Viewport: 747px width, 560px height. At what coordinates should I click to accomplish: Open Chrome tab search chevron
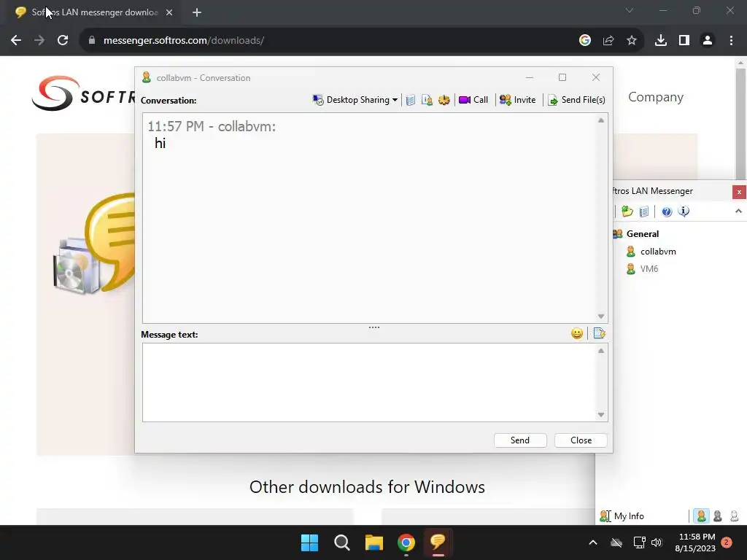pyautogui.click(x=630, y=10)
